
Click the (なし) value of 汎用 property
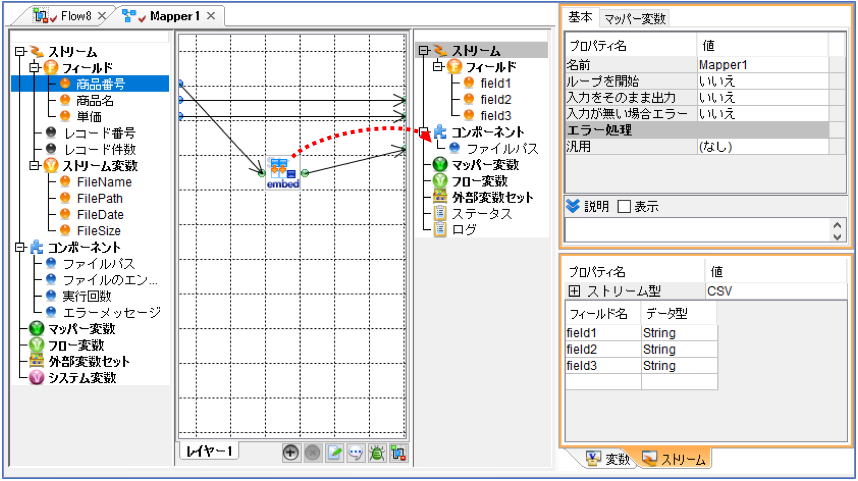[x=715, y=146]
